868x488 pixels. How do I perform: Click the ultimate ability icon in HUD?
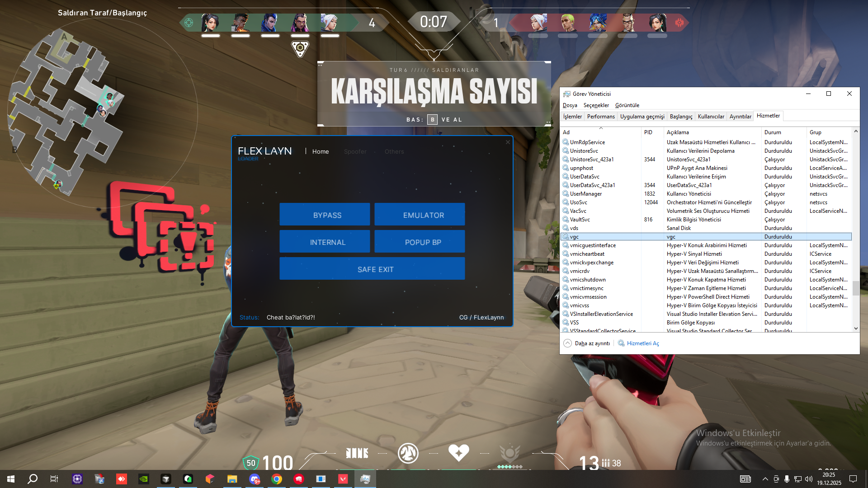click(510, 453)
